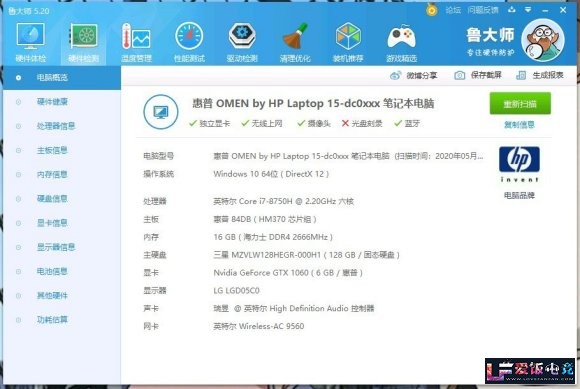Click the gold medal icon in title bar
This screenshot has height=389, width=580.
point(431,10)
